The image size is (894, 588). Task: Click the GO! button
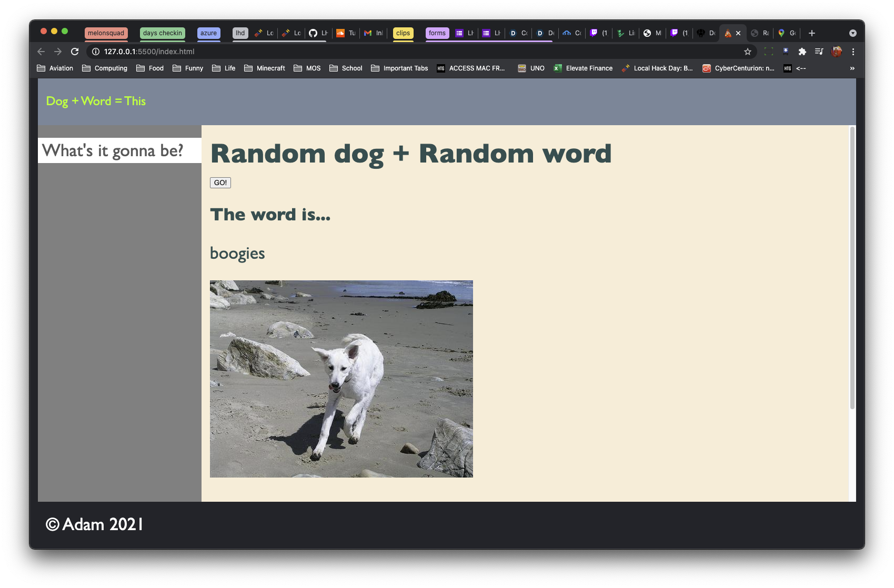pyautogui.click(x=220, y=183)
